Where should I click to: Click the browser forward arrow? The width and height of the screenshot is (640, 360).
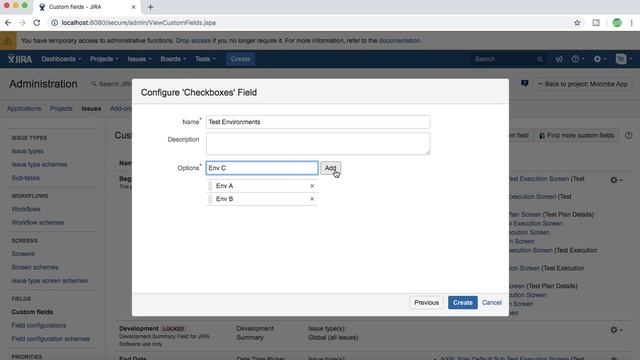[22, 23]
